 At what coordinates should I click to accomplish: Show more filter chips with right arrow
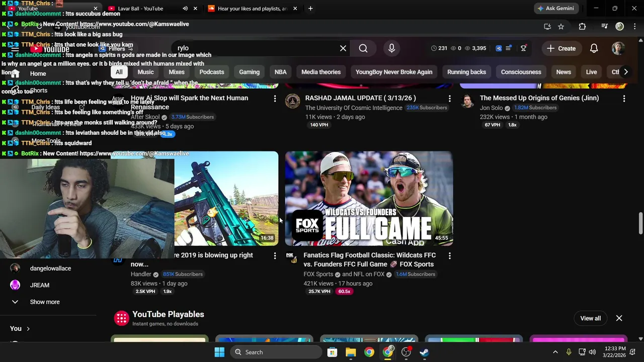(625, 72)
